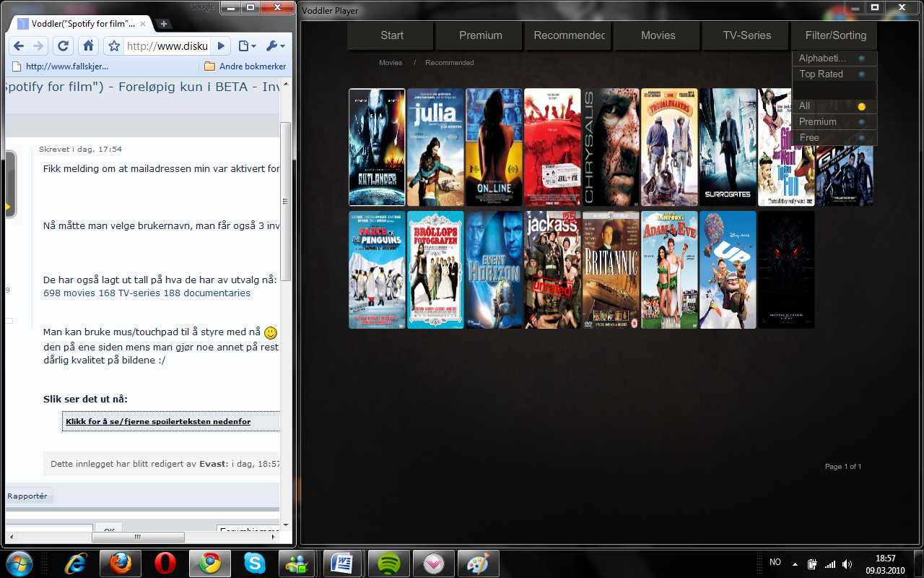
Task: Open the Surrogates movie poster
Action: coord(728,147)
